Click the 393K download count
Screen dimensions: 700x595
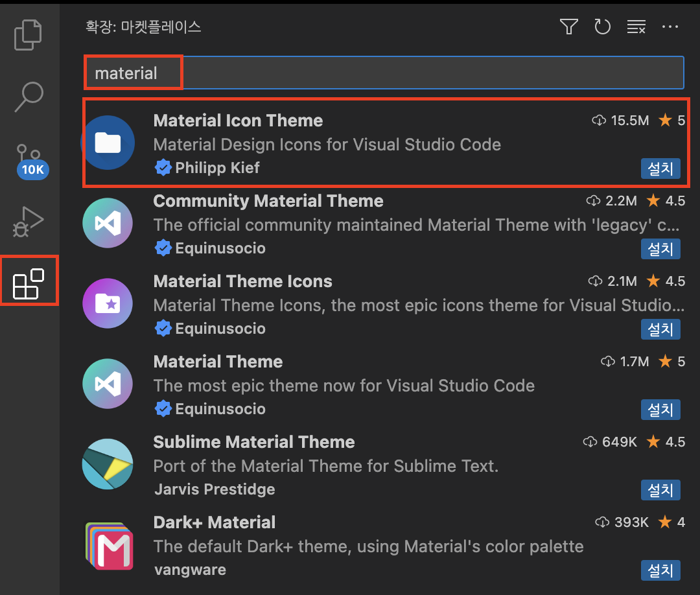[x=631, y=522]
